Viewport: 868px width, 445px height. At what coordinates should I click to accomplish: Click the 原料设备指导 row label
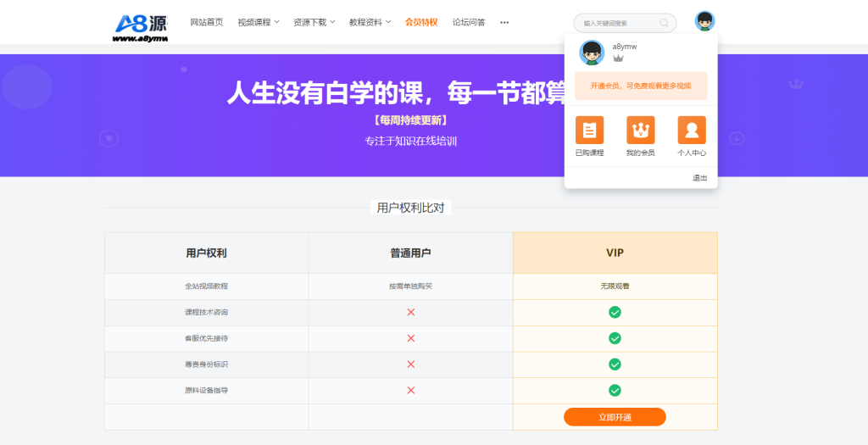click(207, 390)
